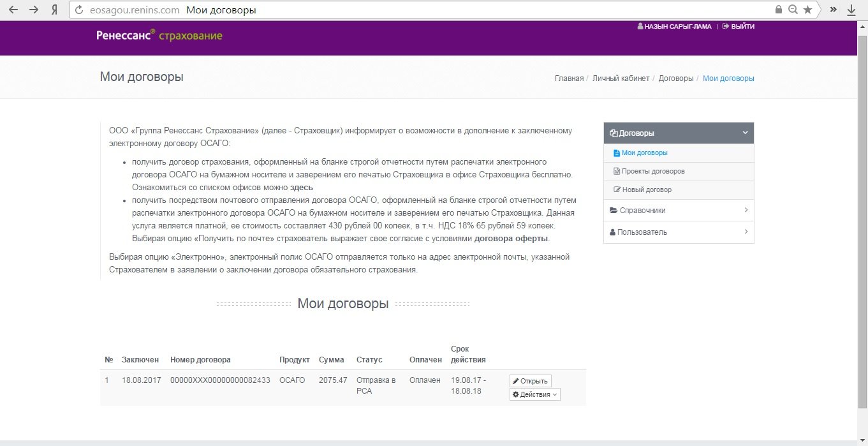Go to Договоры breadcrumb
868x446 pixels.
(676, 78)
